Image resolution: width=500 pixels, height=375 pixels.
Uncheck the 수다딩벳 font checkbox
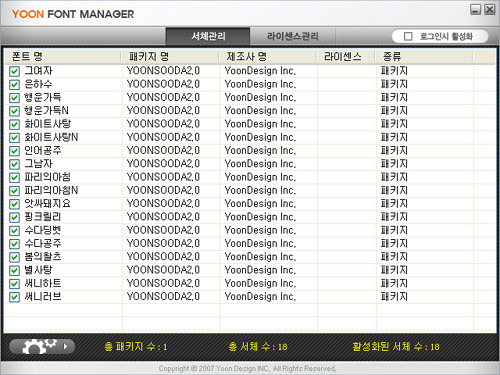[14, 231]
